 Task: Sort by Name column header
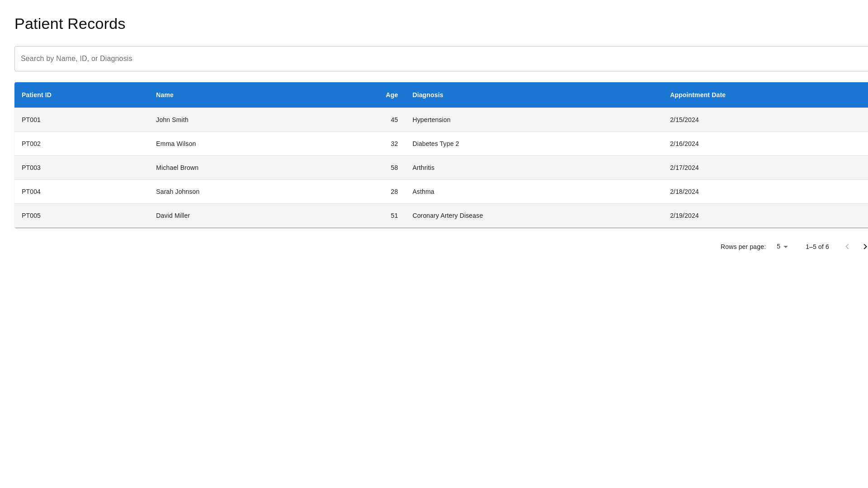165,95
